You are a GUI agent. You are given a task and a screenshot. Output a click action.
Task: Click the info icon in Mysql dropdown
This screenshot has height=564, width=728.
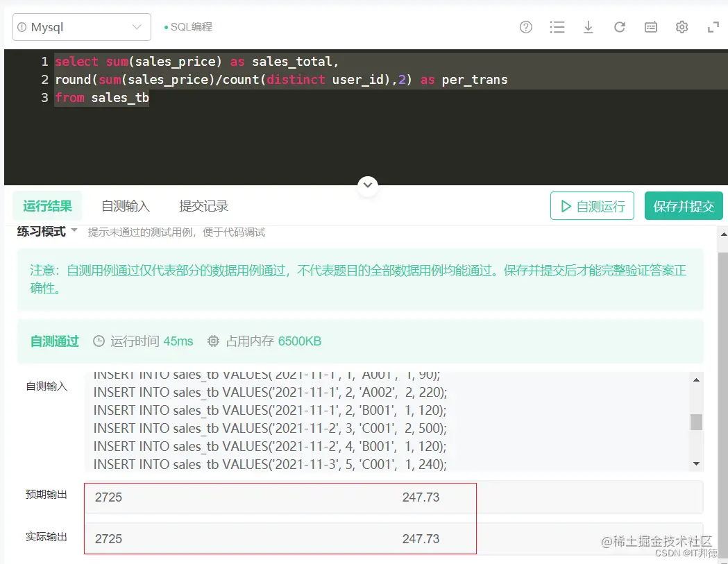coord(22,27)
